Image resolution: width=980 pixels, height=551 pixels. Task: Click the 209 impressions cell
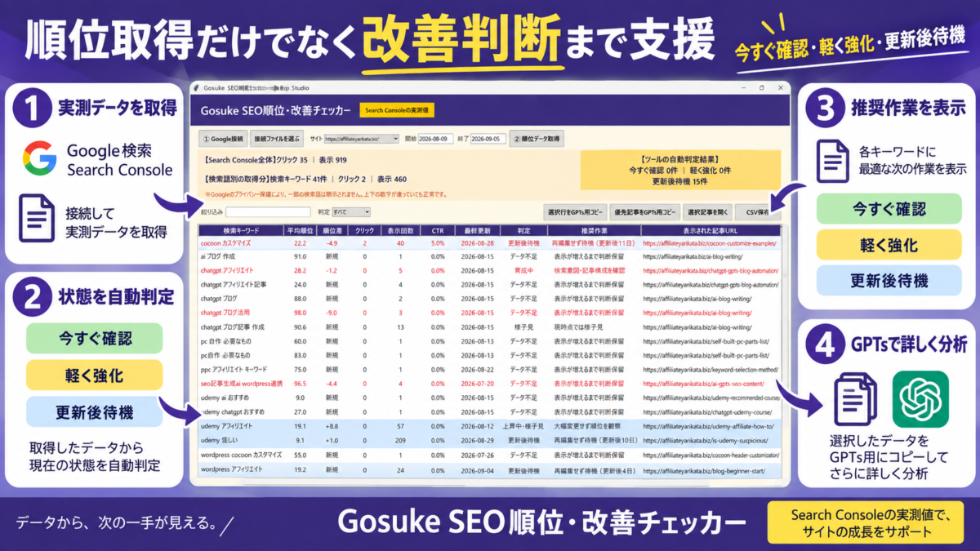pyautogui.click(x=400, y=440)
